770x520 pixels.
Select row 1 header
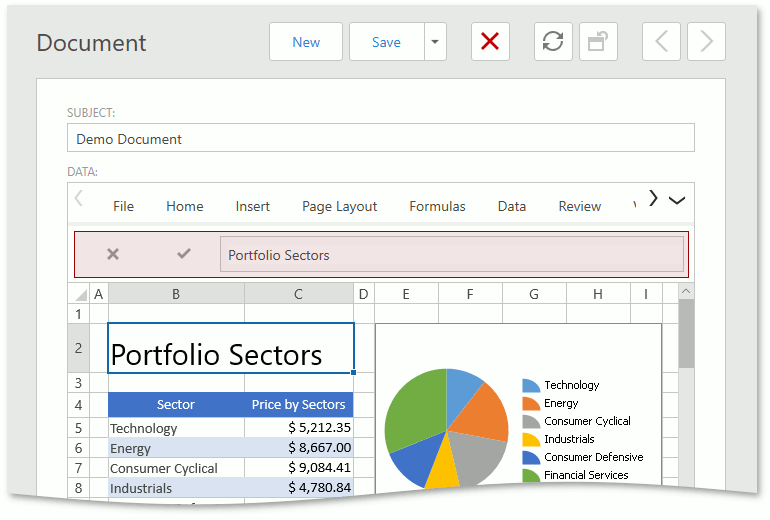coord(79,313)
